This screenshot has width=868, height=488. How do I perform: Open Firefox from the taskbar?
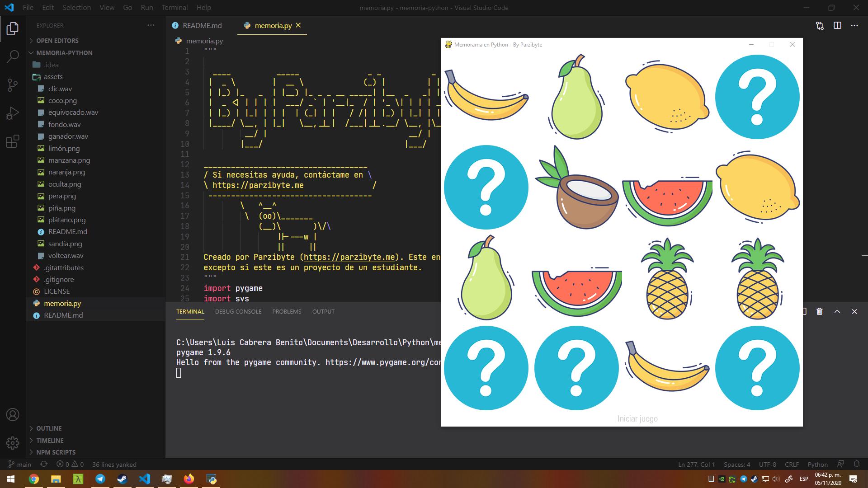(x=189, y=479)
